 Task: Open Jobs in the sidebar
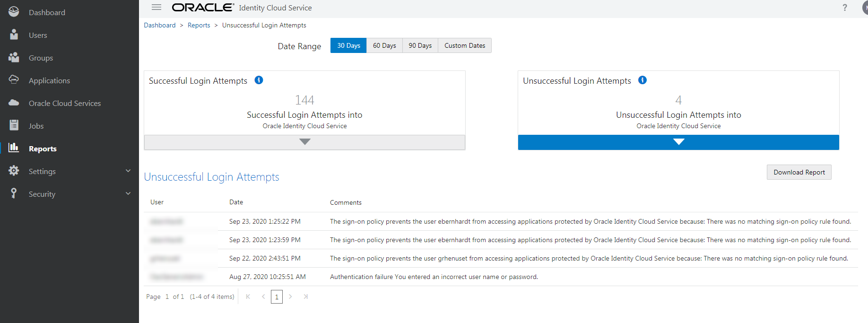click(36, 126)
